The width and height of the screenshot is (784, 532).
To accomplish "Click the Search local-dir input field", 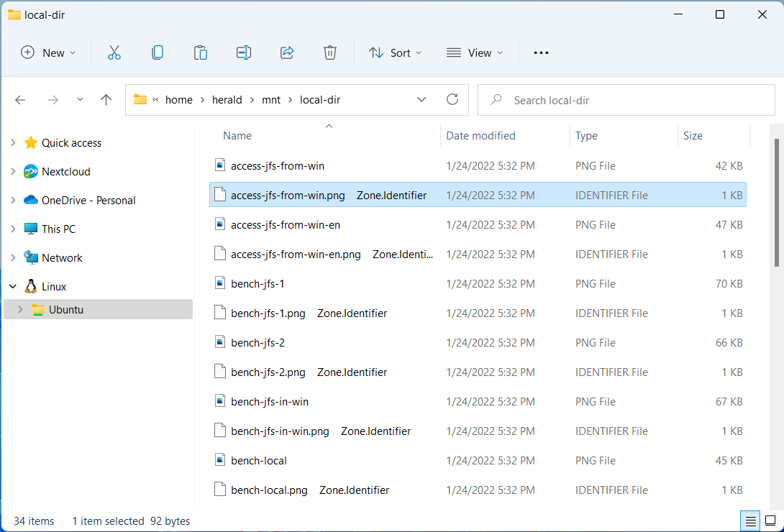I will pyautogui.click(x=633, y=100).
